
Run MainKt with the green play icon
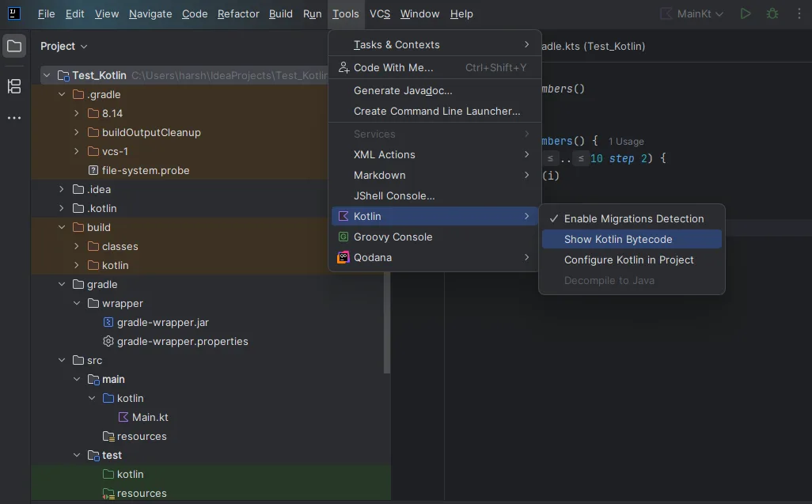click(x=746, y=13)
